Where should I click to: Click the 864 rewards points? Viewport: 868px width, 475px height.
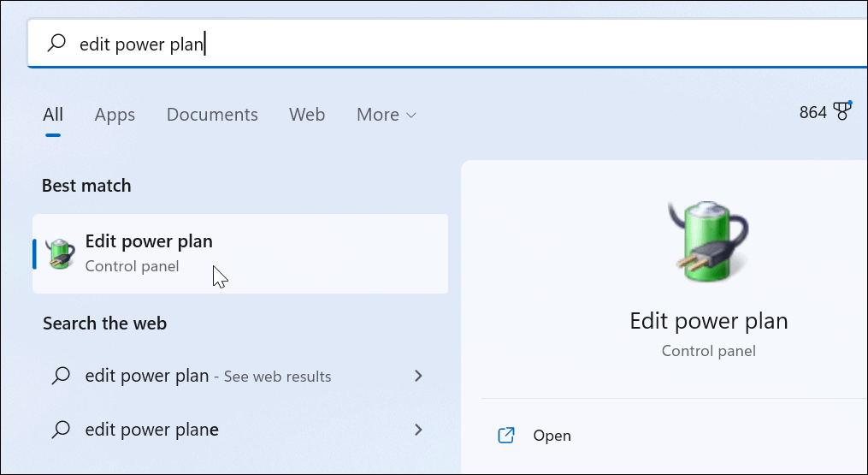click(x=812, y=112)
